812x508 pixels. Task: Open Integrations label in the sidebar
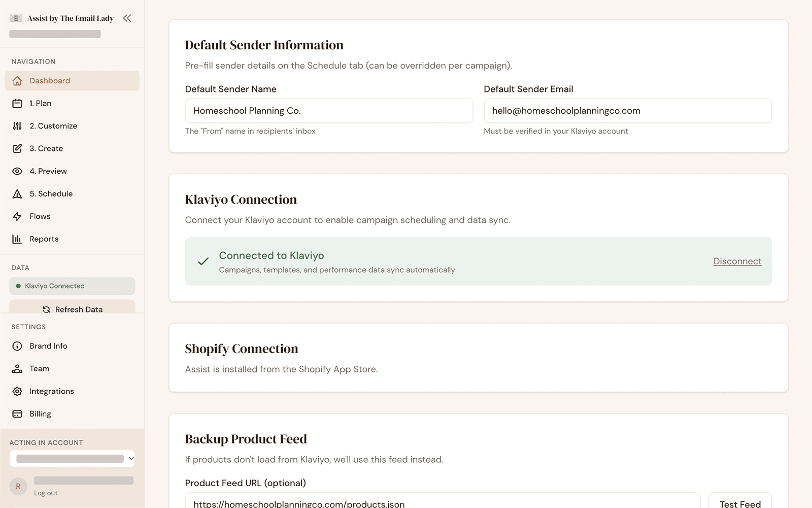pyautogui.click(x=52, y=391)
